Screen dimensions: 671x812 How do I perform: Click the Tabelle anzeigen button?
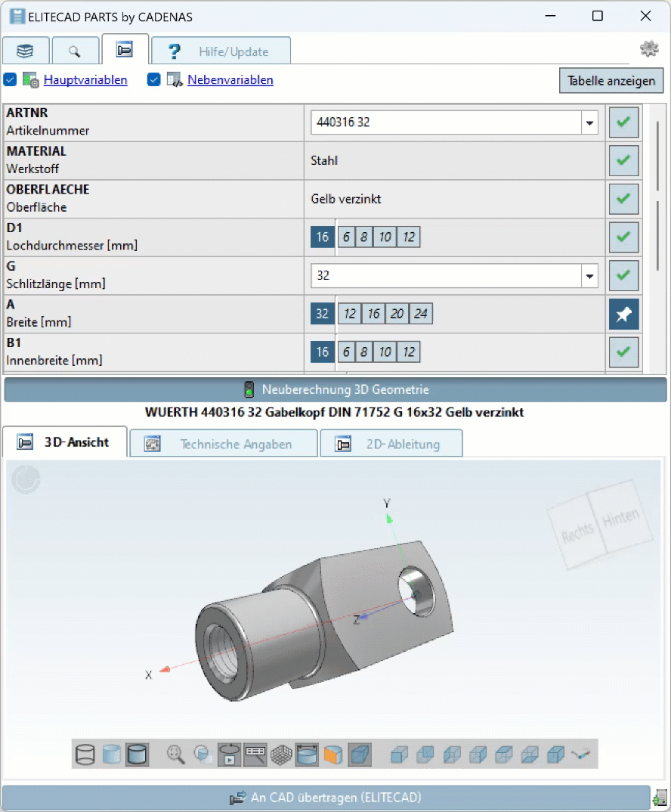tap(611, 80)
